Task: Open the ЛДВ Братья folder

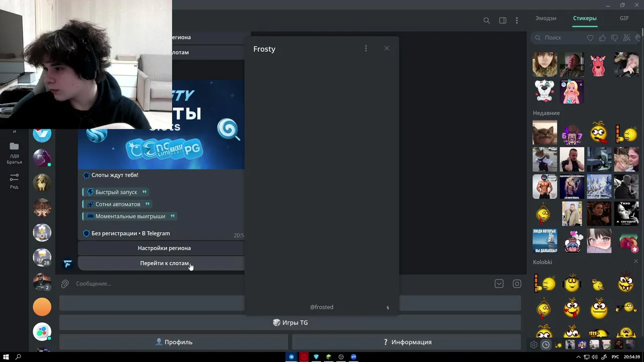Action: point(14,152)
